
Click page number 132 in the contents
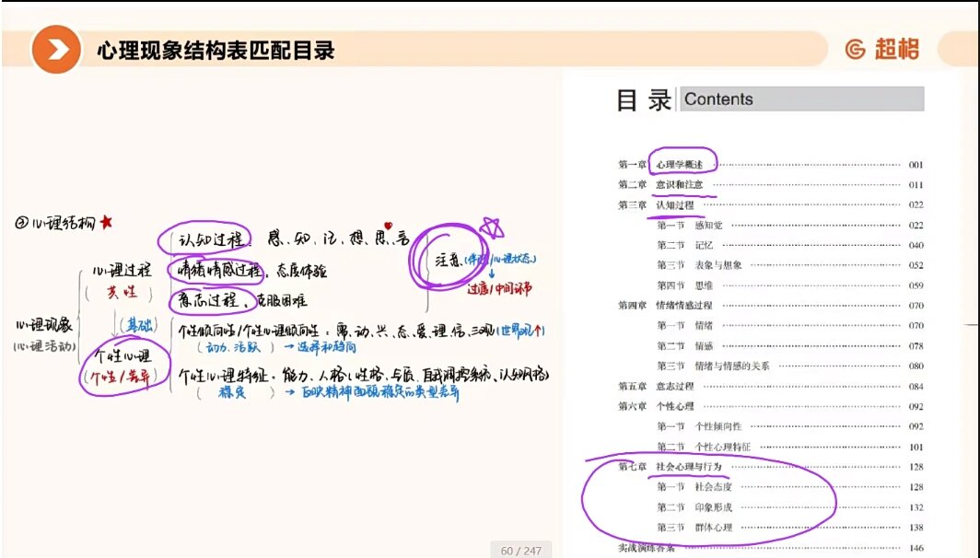[916, 507]
